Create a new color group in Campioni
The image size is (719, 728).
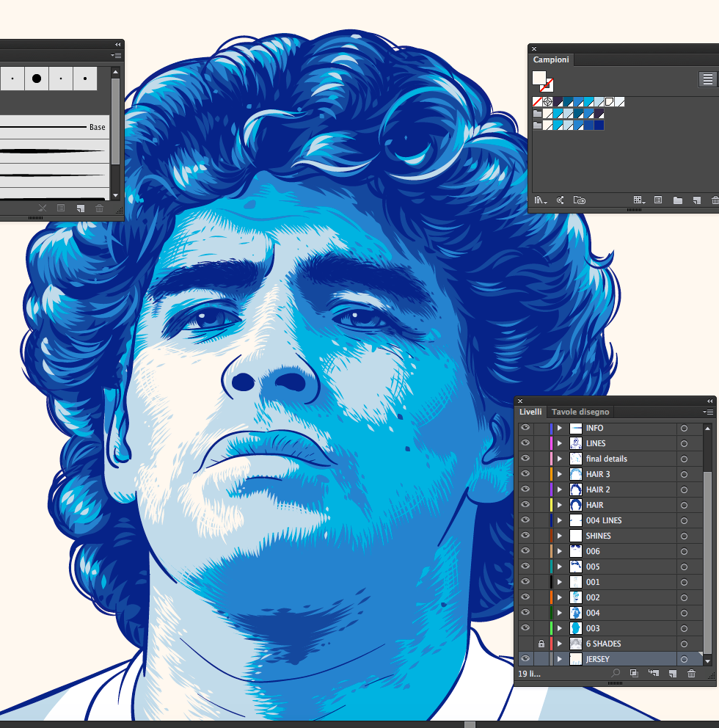click(678, 200)
